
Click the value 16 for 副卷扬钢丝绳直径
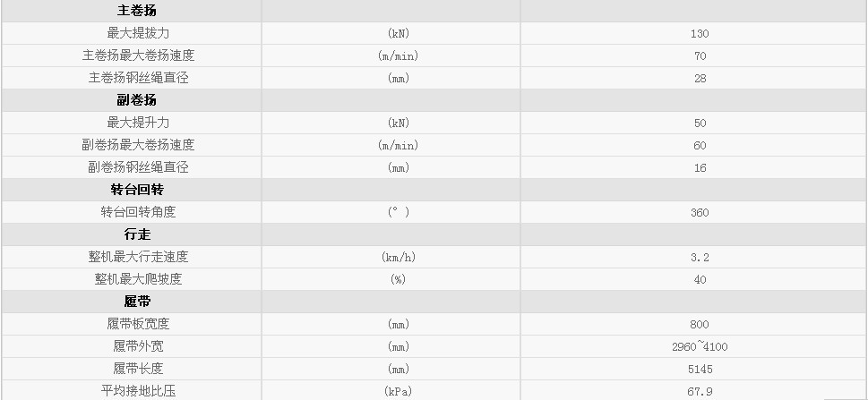pos(700,167)
